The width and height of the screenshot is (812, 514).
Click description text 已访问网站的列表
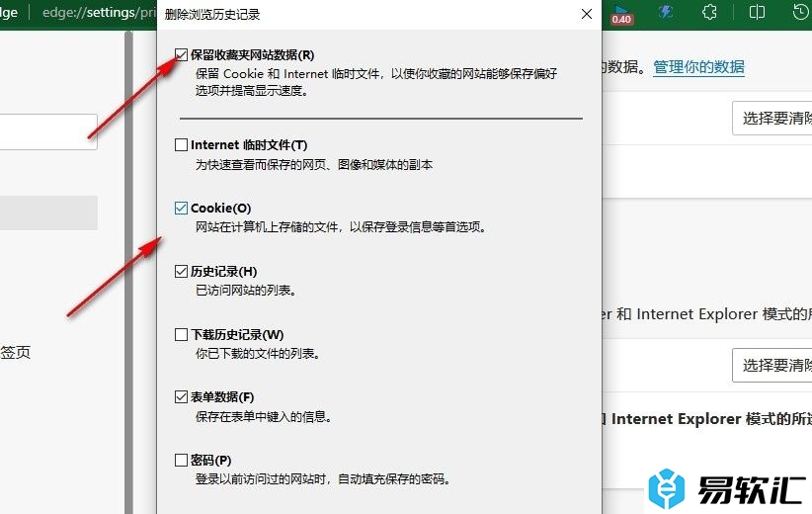coord(245,291)
